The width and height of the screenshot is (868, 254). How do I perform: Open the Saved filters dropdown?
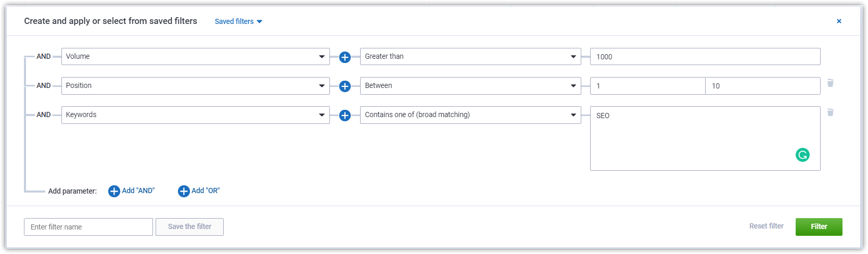pos(238,21)
